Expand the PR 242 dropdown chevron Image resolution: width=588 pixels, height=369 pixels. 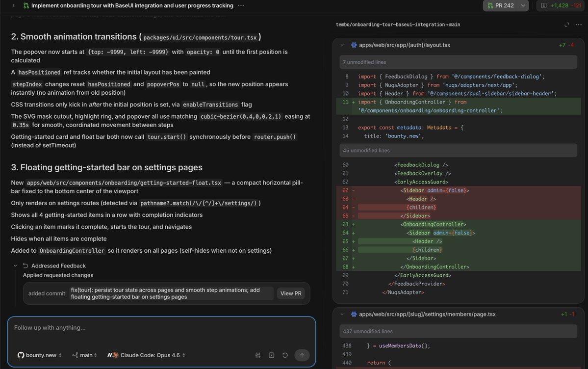(x=523, y=5)
